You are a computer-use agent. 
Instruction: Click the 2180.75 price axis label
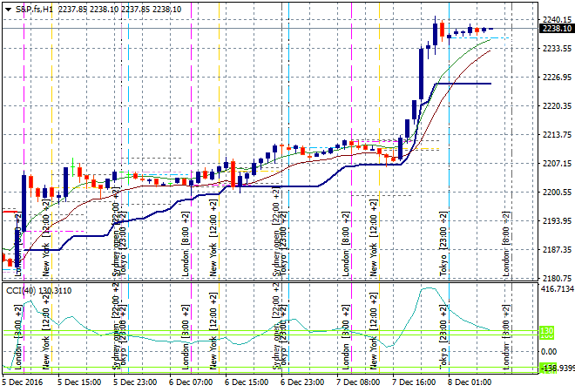(555, 278)
